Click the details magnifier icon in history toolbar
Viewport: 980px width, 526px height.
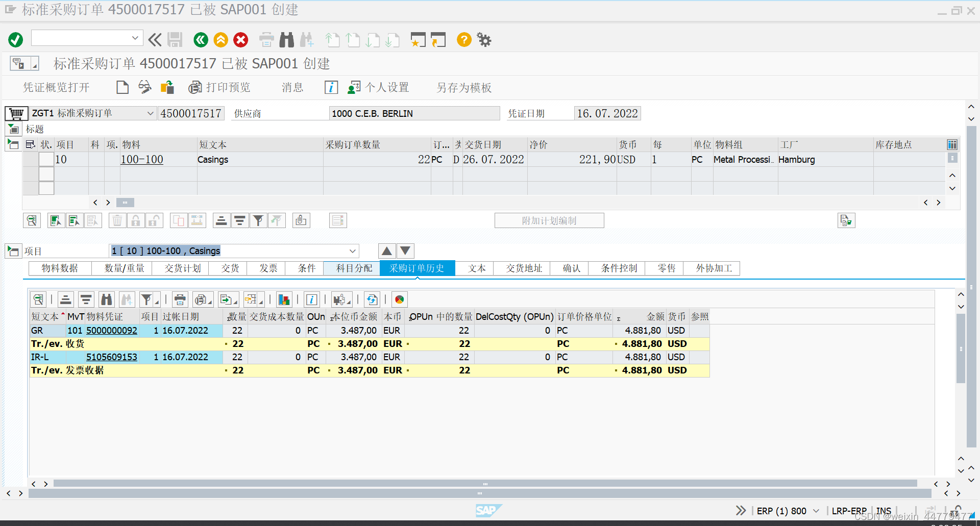point(38,299)
